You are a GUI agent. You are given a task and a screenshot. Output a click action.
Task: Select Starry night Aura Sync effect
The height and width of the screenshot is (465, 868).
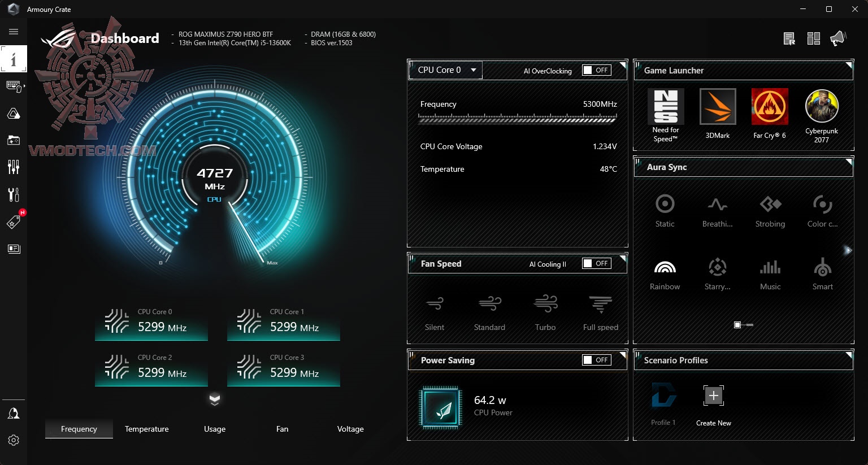pyautogui.click(x=718, y=274)
